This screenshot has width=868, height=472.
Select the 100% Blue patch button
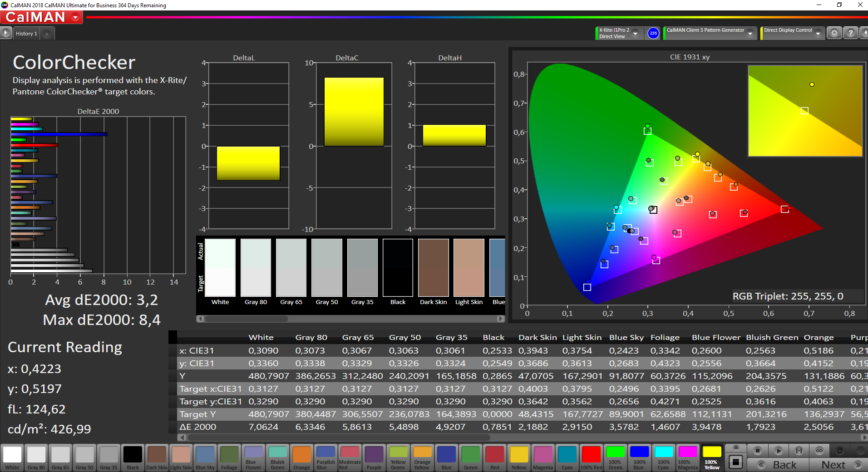pyautogui.click(x=639, y=457)
